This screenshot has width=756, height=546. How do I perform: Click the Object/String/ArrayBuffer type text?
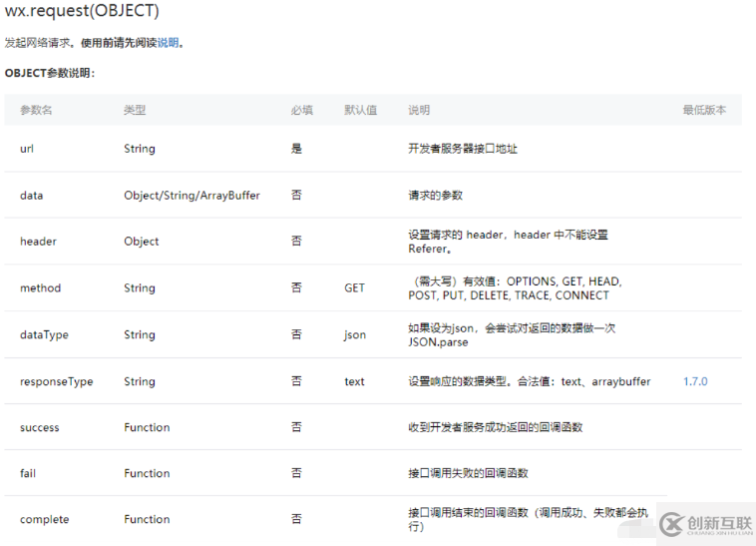(x=191, y=196)
